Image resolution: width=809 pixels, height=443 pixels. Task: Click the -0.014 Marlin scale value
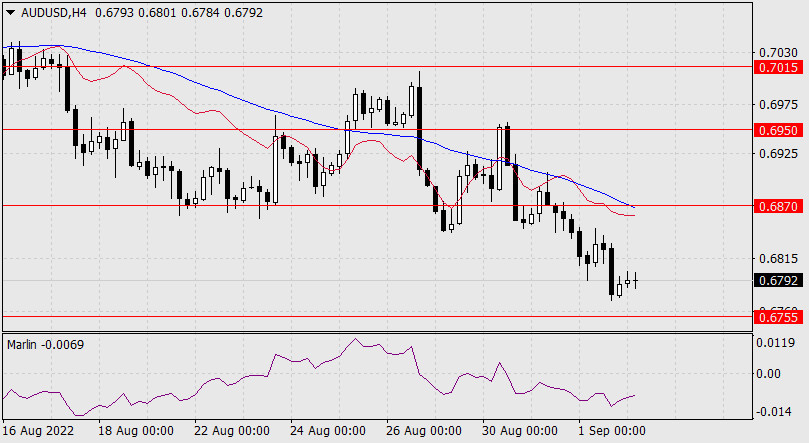click(773, 412)
